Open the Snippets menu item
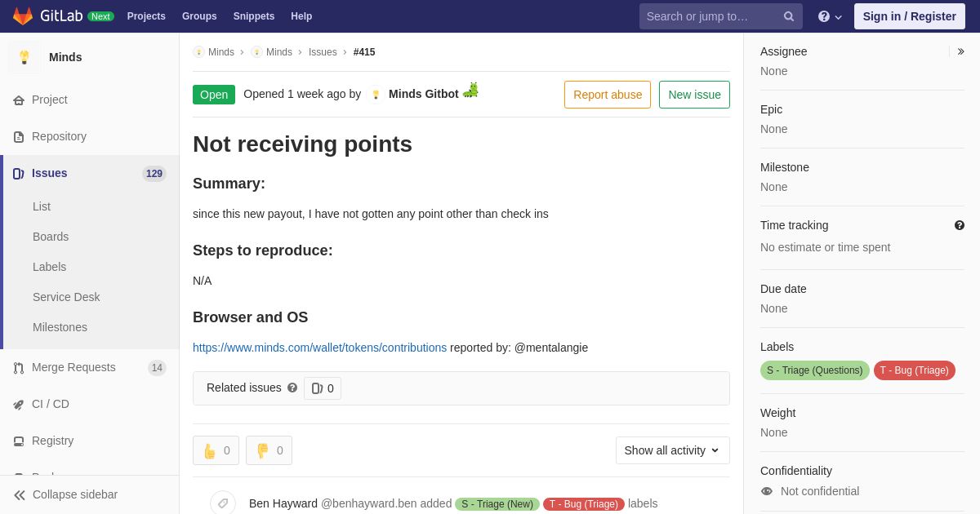 pos(254,16)
